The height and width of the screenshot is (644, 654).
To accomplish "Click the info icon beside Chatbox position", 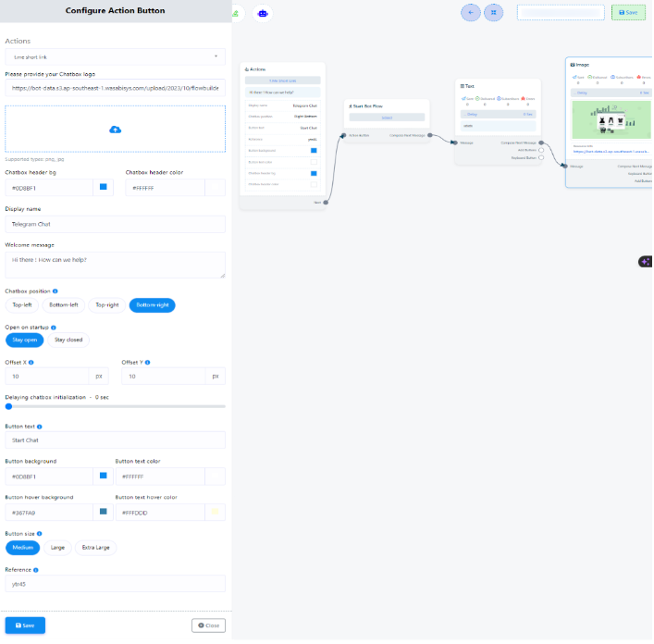I will pos(55,291).
